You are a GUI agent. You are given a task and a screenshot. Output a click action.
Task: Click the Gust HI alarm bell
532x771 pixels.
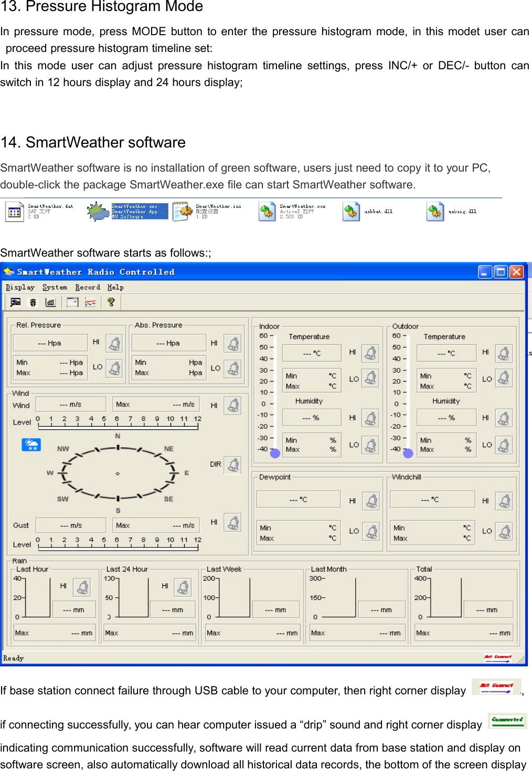click(x=233, y=523)
